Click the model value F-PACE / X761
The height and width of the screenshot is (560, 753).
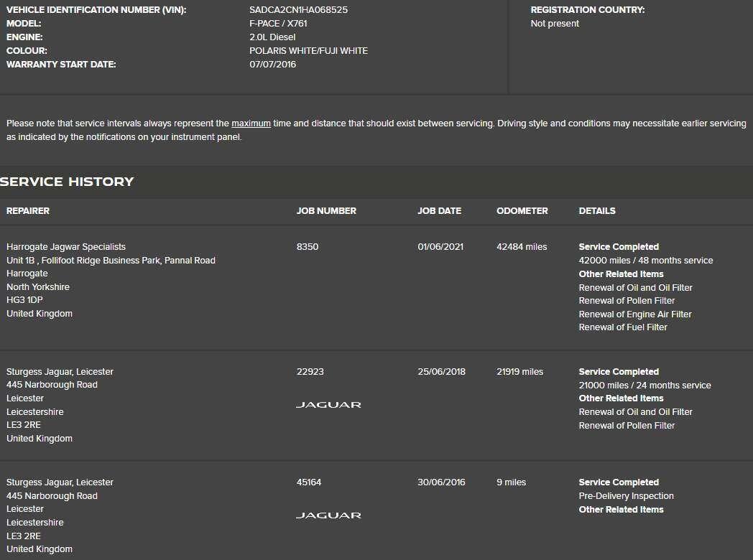[x=278, y=23]
